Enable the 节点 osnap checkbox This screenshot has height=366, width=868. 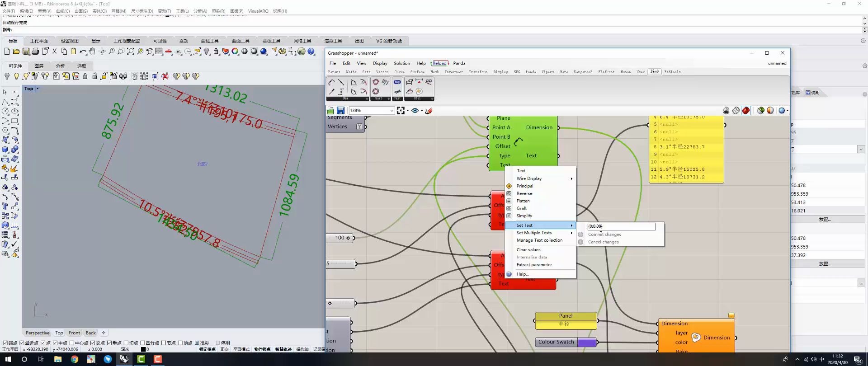point(164,343)
